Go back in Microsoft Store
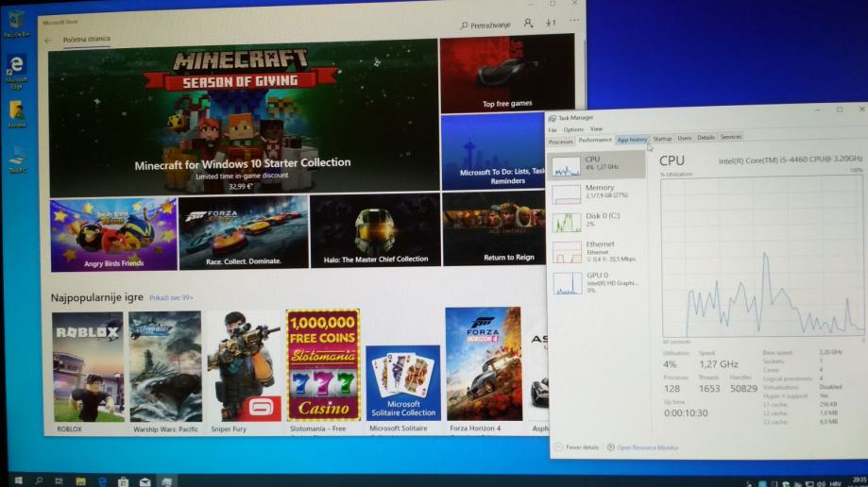The image size is (868, 487). [x=48, y=40]
